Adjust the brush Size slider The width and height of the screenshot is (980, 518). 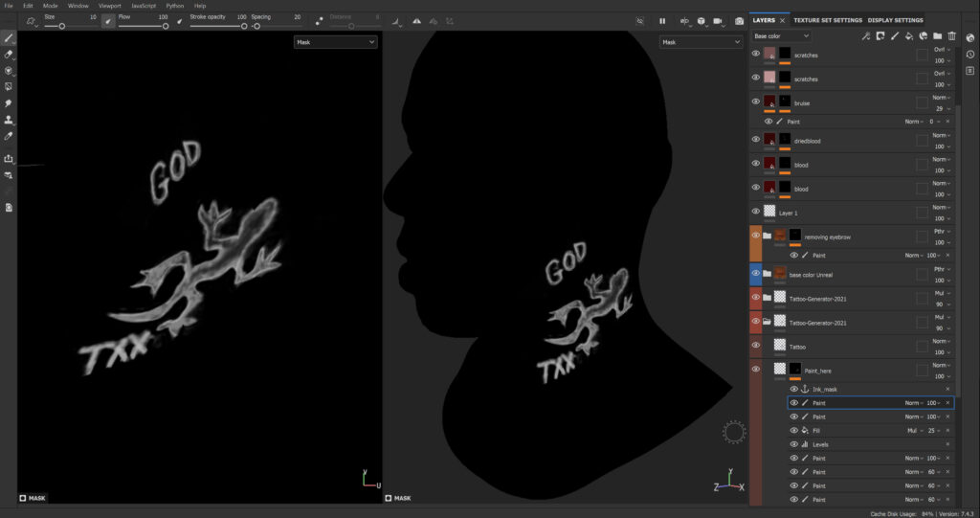pyautogui.click(x=70, y=26)
